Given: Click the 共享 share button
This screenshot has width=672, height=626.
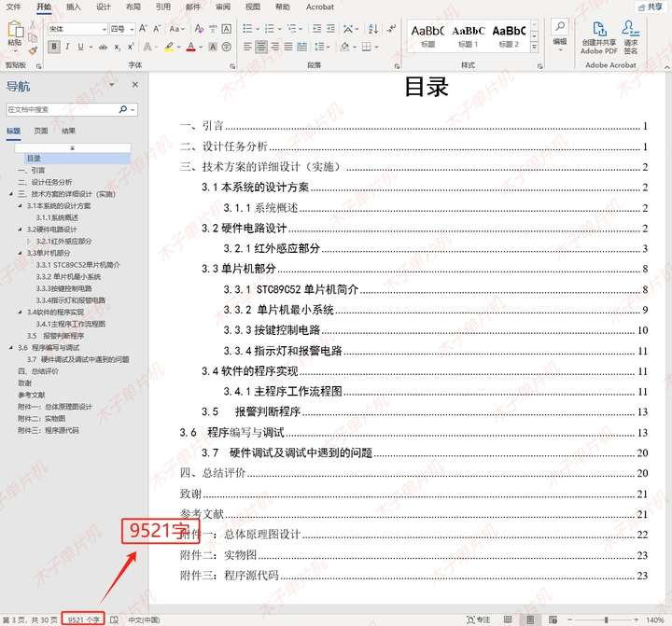Looking at the screenshot, I should [651, 7].
